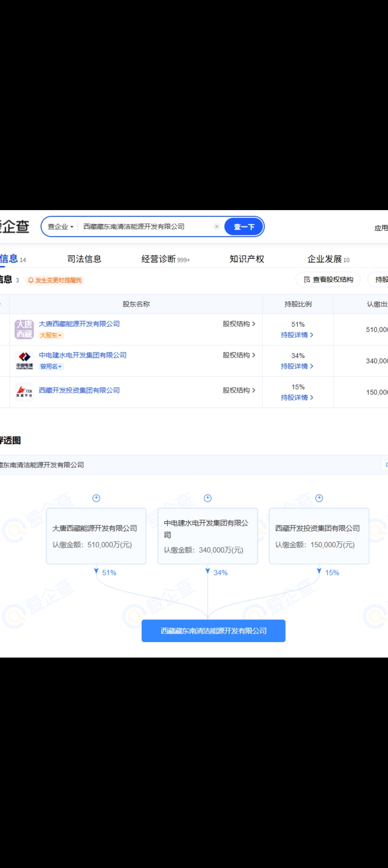Open the 爱企查 logo home link
The height and width of the screenshot is (868, 388).
coord(14,226)
